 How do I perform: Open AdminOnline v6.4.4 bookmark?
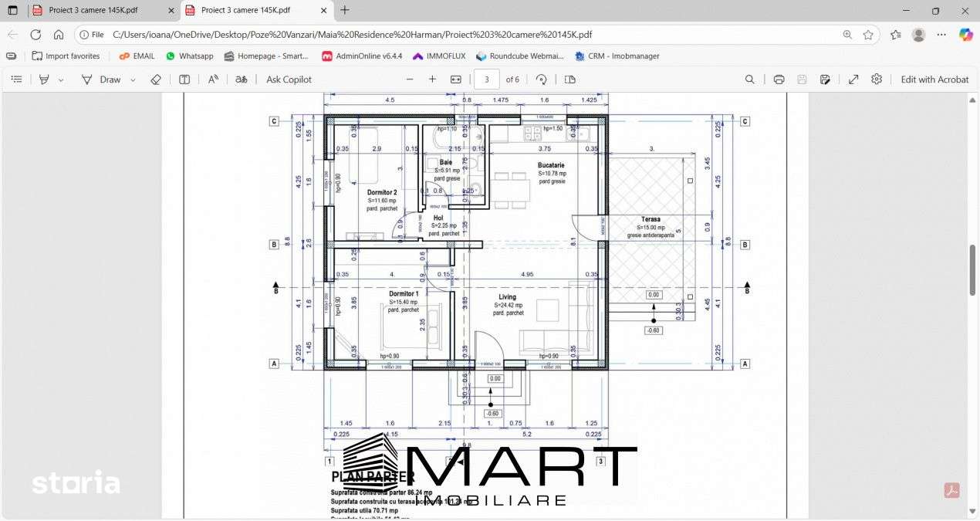coord(362,56)
